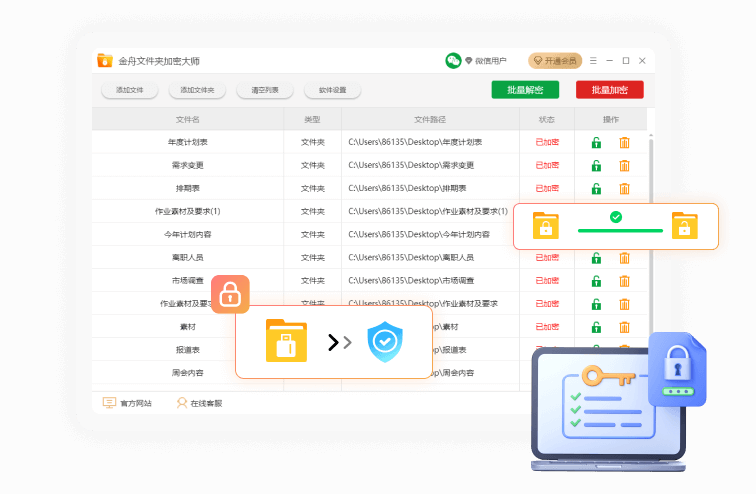
Task: Click the green unlock icon for 年度计划表
Action: click(x=596, y=143)
